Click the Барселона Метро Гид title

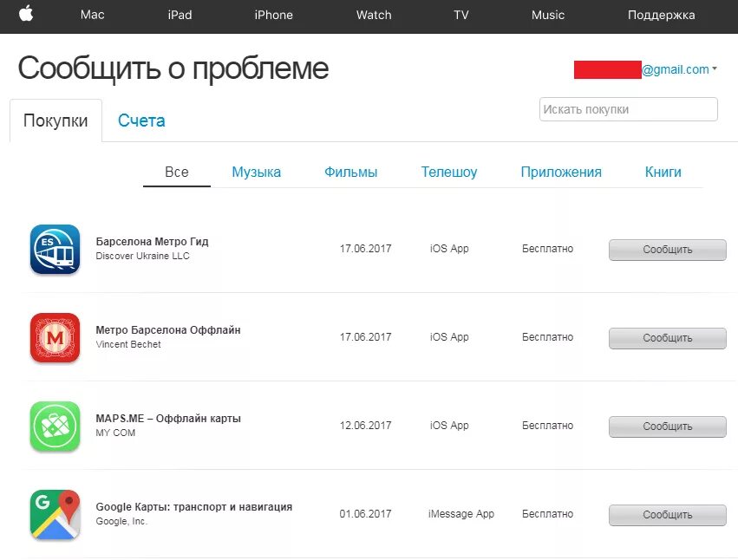click(152, 241)
